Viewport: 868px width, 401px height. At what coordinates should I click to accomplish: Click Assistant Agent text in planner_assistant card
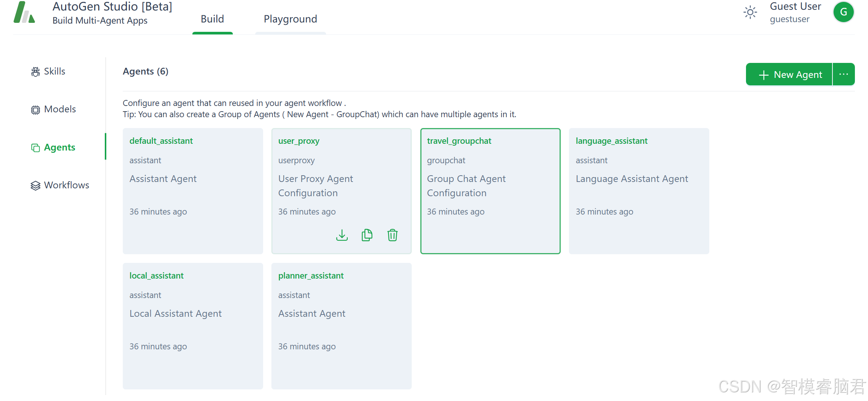point(312,314)
